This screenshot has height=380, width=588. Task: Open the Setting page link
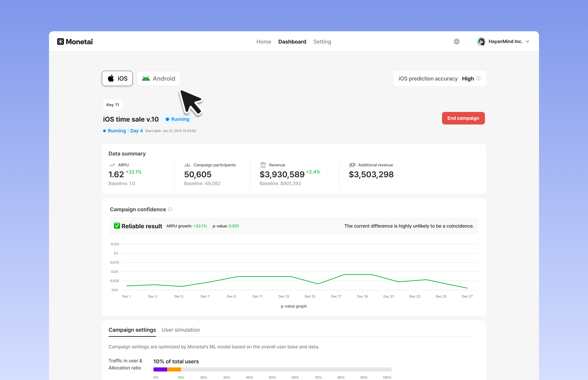(322, 42)
